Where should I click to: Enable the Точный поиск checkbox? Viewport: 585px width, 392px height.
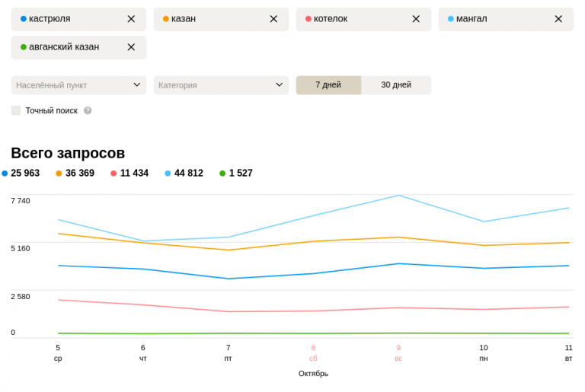pyautogui.click(x=16, y=110)
